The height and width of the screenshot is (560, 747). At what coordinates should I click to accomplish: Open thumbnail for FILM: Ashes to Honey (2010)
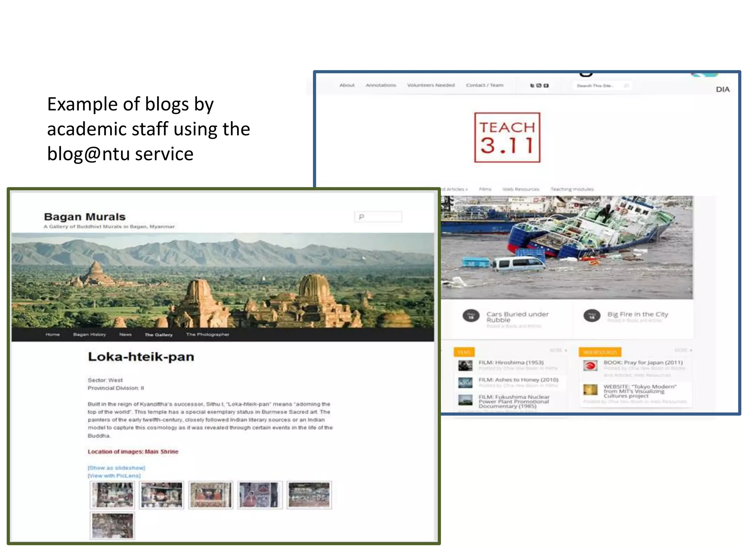(465, 382)
